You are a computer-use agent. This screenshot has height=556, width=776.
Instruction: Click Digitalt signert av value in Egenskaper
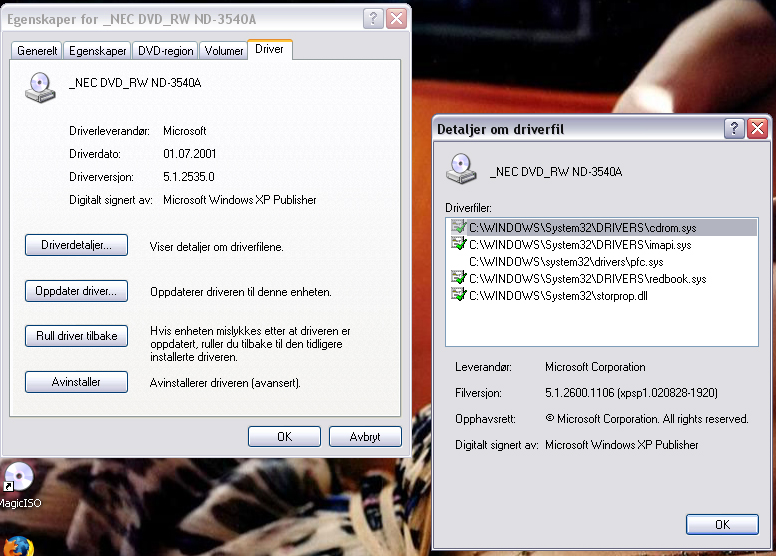click(240, 200)
